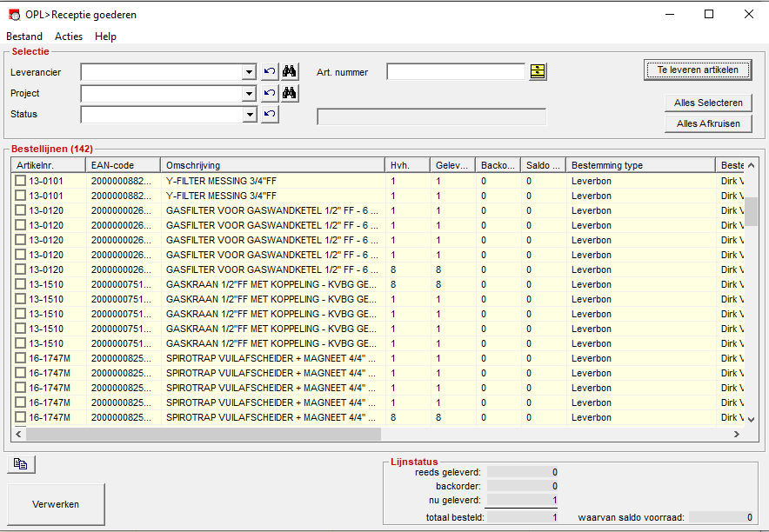Click the scroll-up arrow of the order list
769x532 pixels.
click(x=751, y=165)
